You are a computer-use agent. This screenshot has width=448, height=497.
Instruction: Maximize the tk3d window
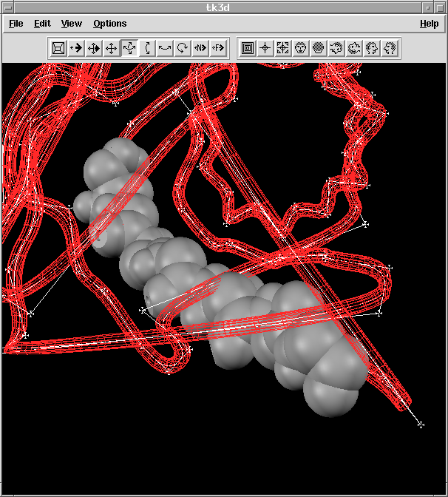pyautogui.click(x=440, y=7)
